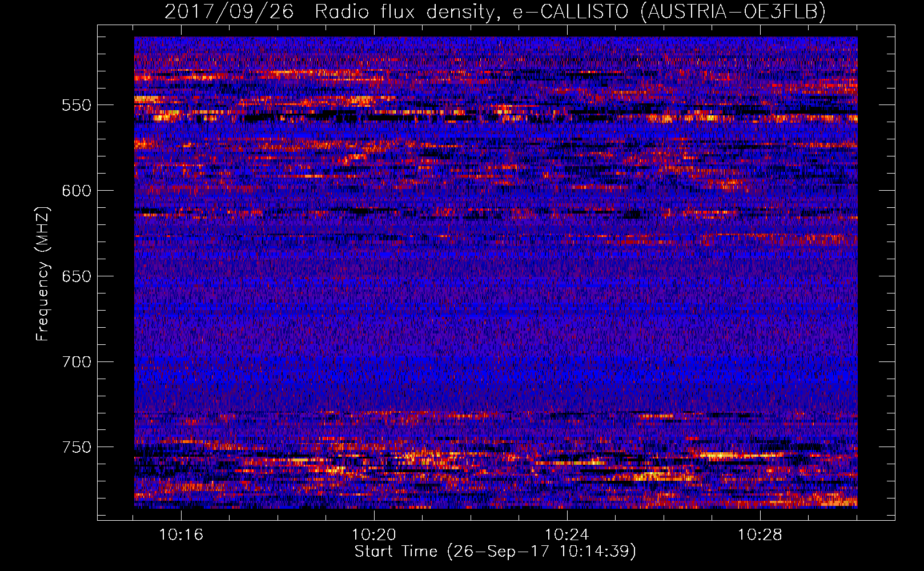
Task: Click the plot title 'Radio flux density, e-CALLISTO'
Action: click(471, 11)
